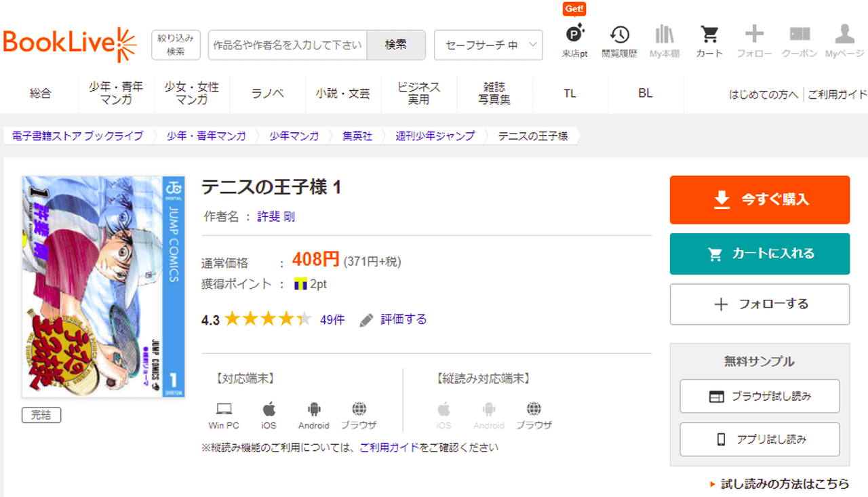
Task: Open the 来店pt points icon
Action: click(575, 35)
